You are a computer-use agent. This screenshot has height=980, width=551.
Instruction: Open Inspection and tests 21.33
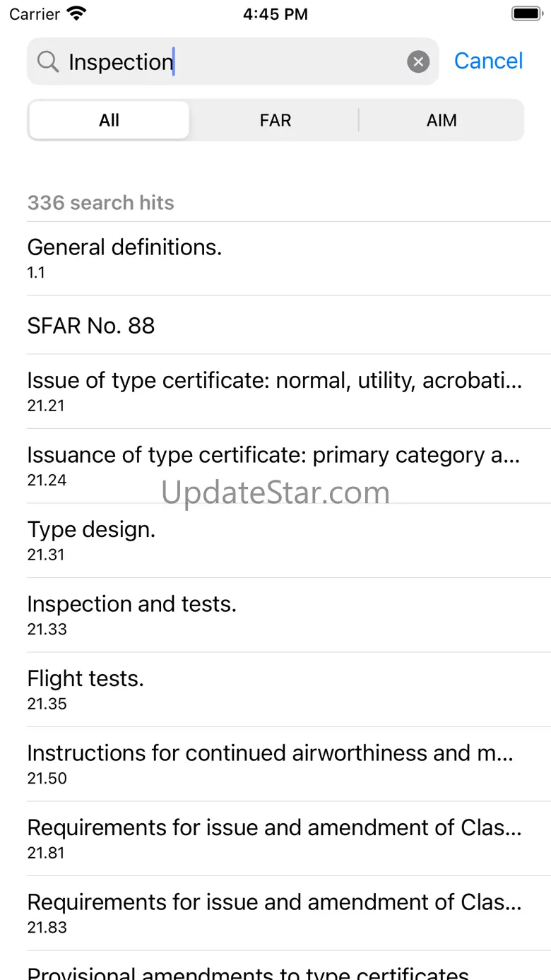coord(275,615)
